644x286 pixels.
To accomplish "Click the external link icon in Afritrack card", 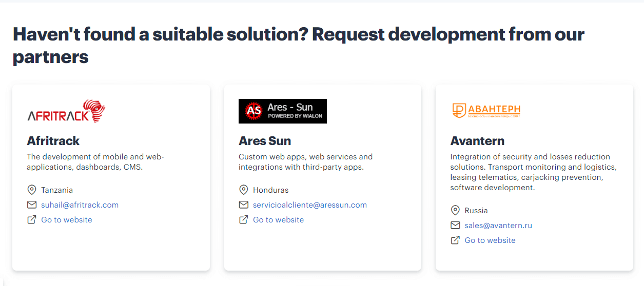I will coord(32,220).
